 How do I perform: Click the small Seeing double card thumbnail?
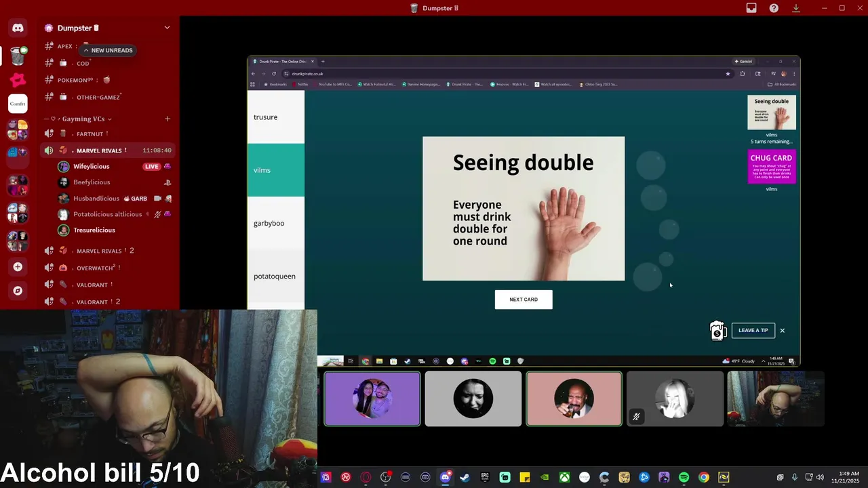[x=772, y=113]
